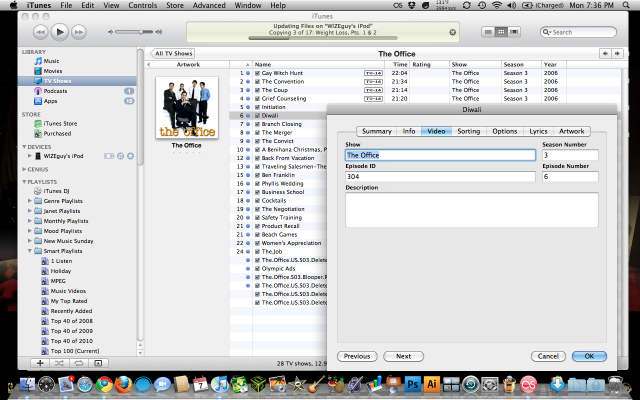
Task: Switch to the Artwork tab
Action: tap(571, 131)
